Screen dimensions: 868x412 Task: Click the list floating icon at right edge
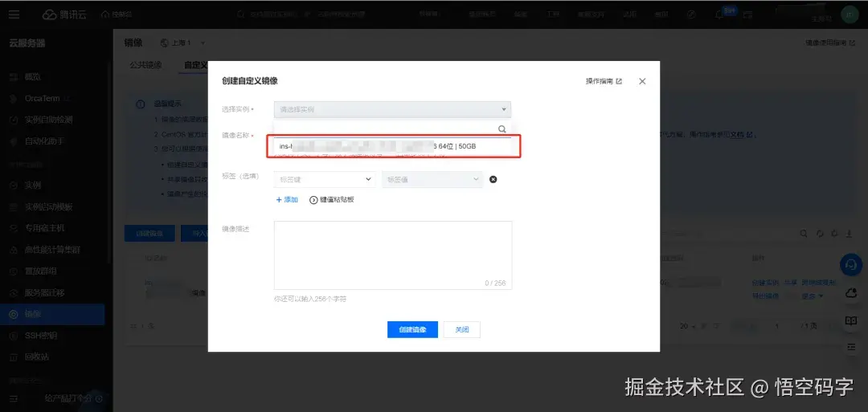point(851,347)
